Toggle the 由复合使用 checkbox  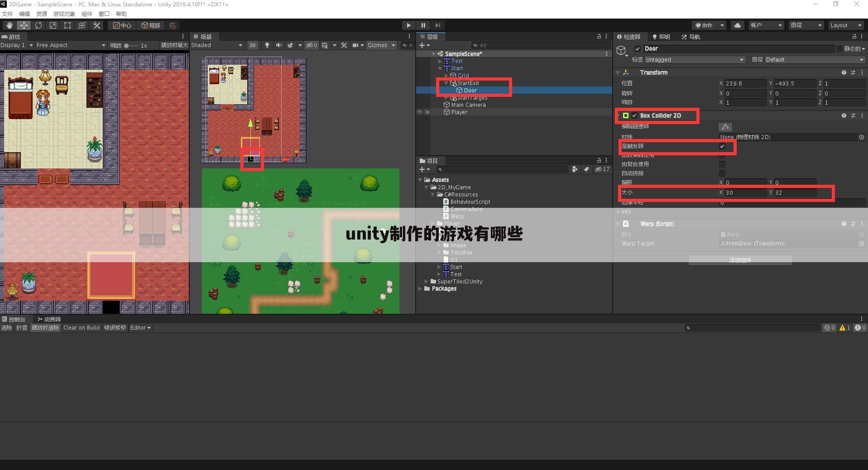[722, 164]
